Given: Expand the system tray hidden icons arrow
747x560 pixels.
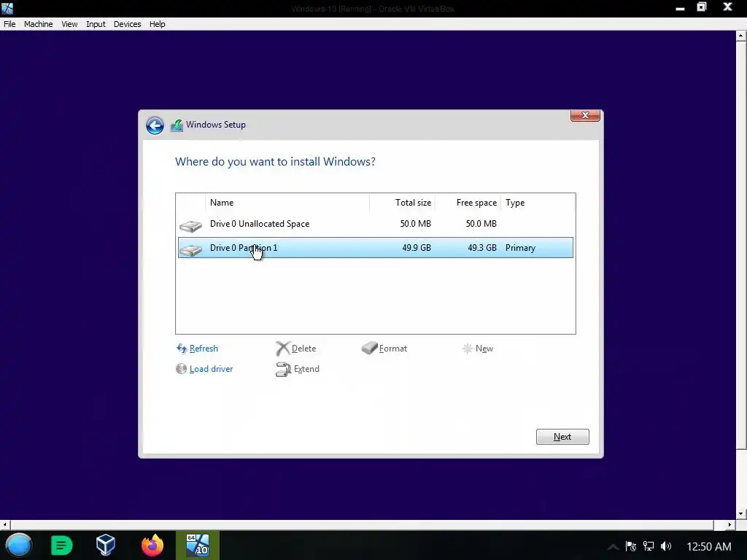Looking at the screenshot, I should pos(613,547).
